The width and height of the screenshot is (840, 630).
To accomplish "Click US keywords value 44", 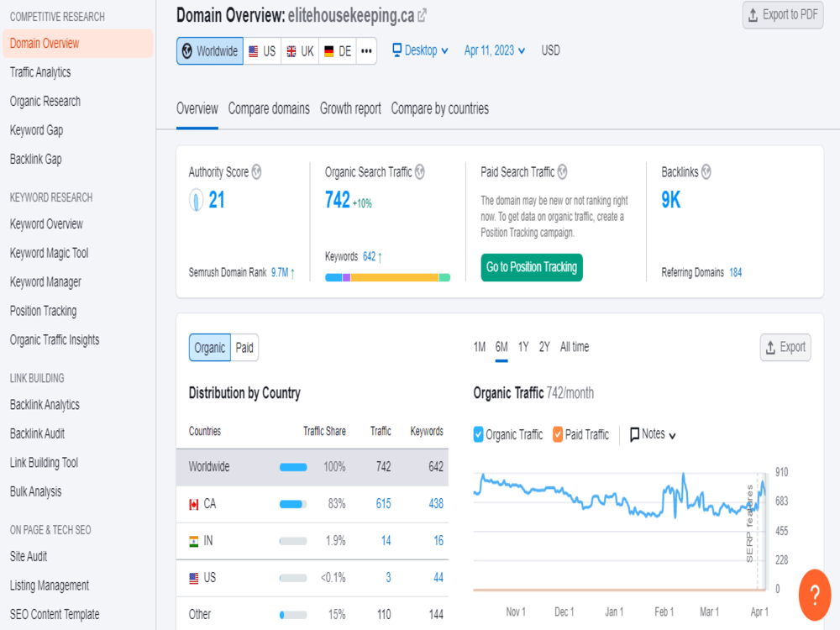I will [438, 578].
